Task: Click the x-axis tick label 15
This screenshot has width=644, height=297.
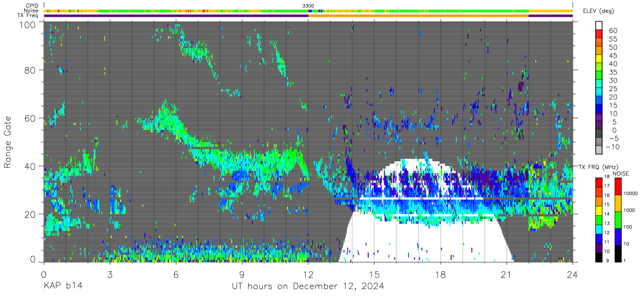Action: coord(374,274)
